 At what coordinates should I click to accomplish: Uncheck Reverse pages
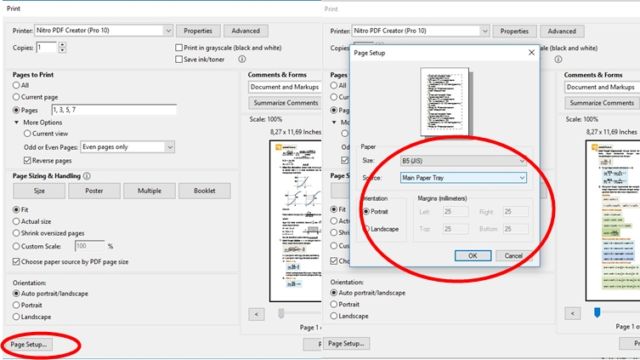tap(27, 160)
